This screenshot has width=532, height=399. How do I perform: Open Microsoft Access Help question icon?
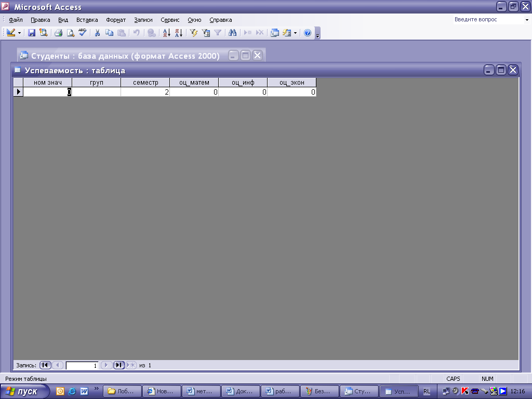(308, 33)
